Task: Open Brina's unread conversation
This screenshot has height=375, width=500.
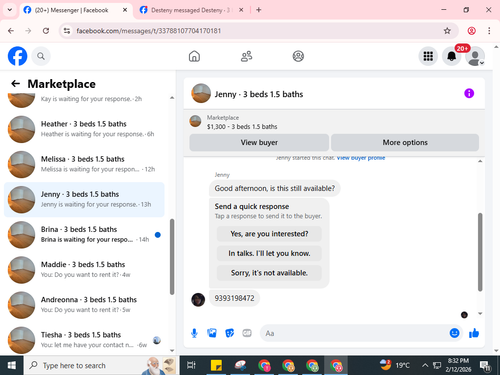Action: click(x=84, y=234)
